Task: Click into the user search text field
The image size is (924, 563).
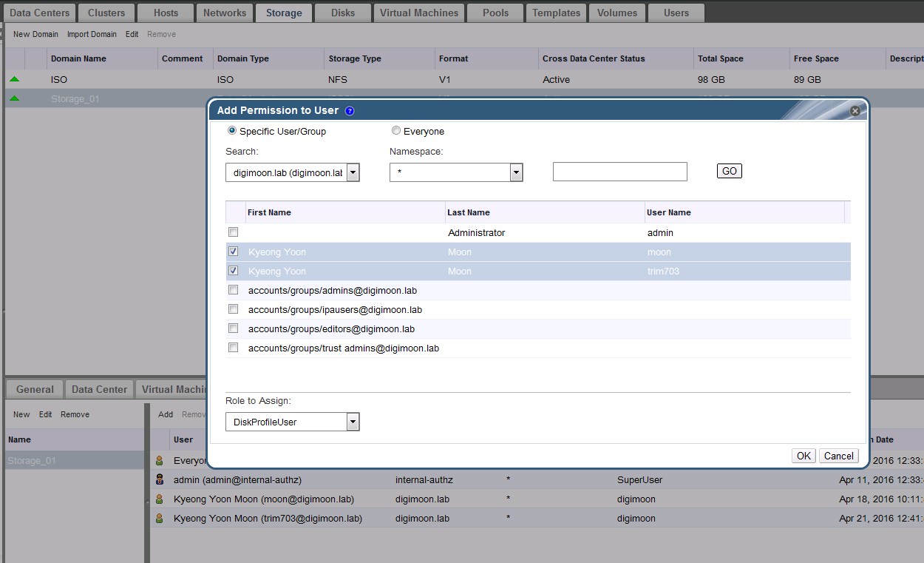Action: tap(620, 172)
